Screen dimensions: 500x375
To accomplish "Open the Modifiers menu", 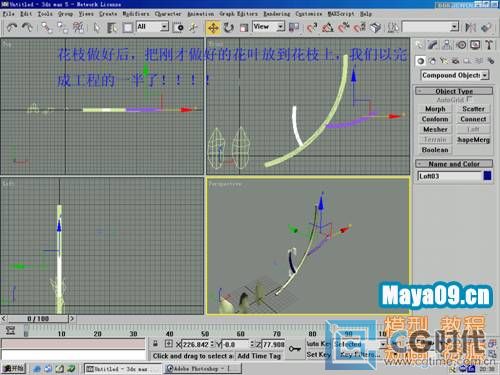I will click(136, 14).
